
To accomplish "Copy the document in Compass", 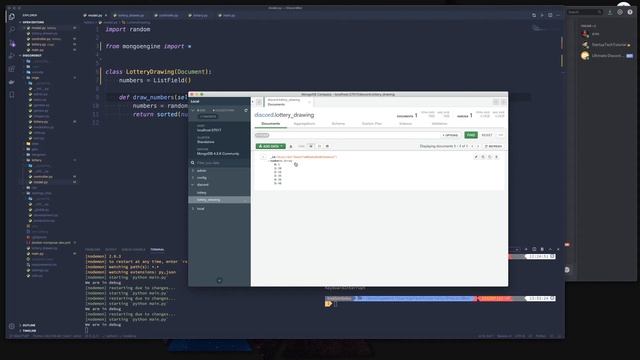I will click(x=483, y=157).
